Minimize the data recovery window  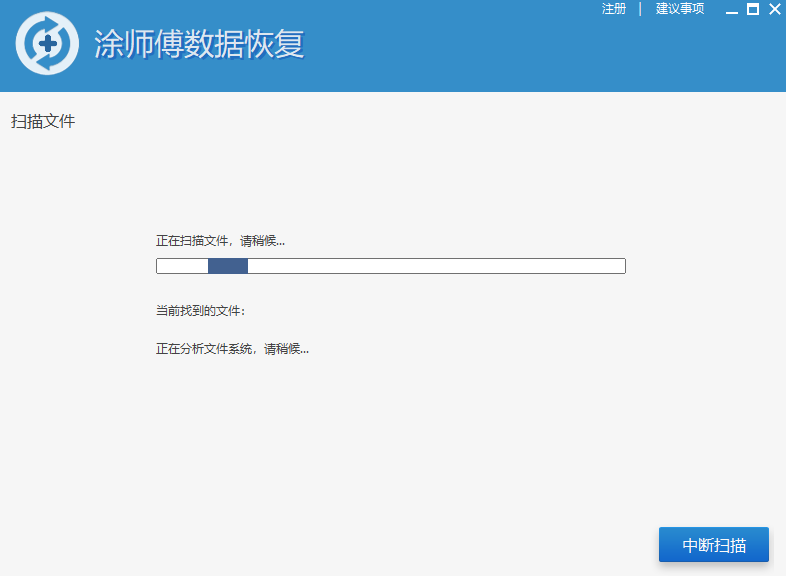coord(731,10)
